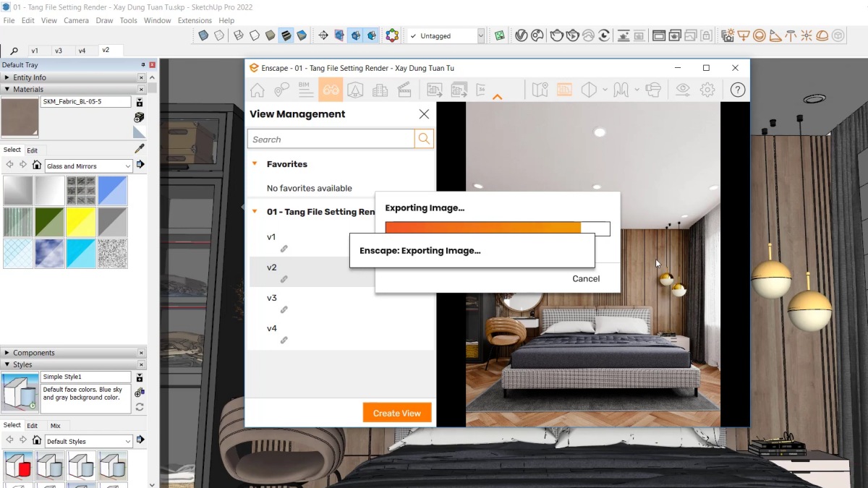Screen dimensions: 868x488
Task: Click the search magnifier button in View Management
Action: point(424,139)
